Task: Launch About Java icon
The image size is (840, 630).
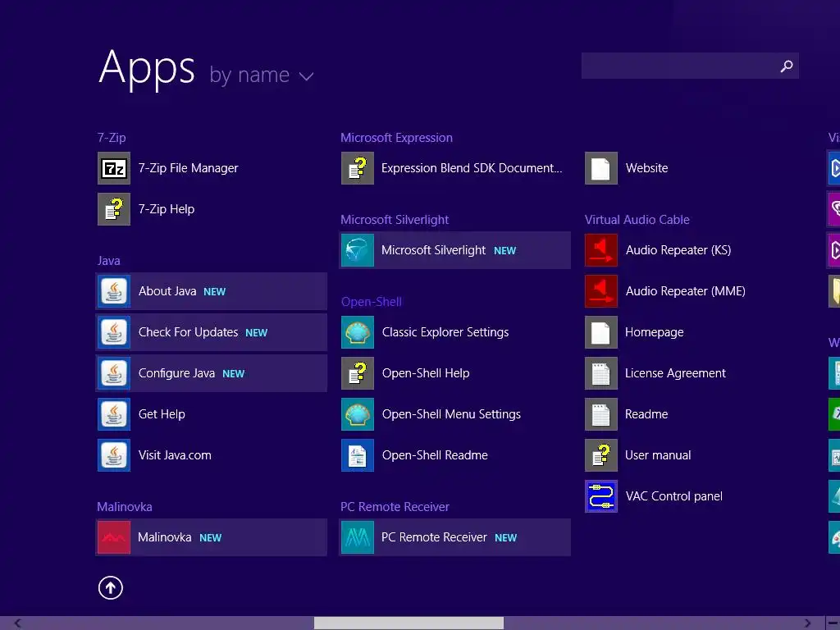Action: click(113, 291)
